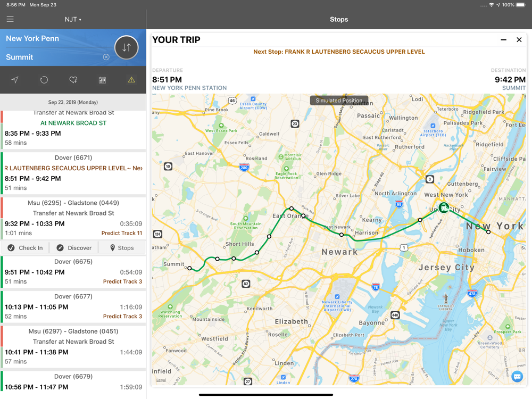Screen dimensions: 532x399
Task: Tap the East Orange stop marker
Action: click(x=303, y=216)
